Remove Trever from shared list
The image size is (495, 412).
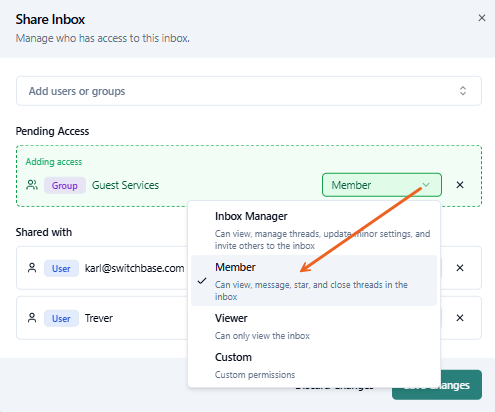click(460, 318)
